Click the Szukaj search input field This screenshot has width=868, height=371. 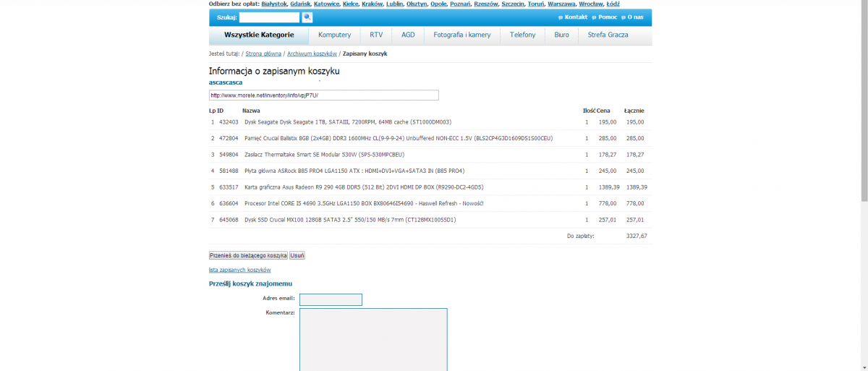pyautogui.click(x=269, y=17)
